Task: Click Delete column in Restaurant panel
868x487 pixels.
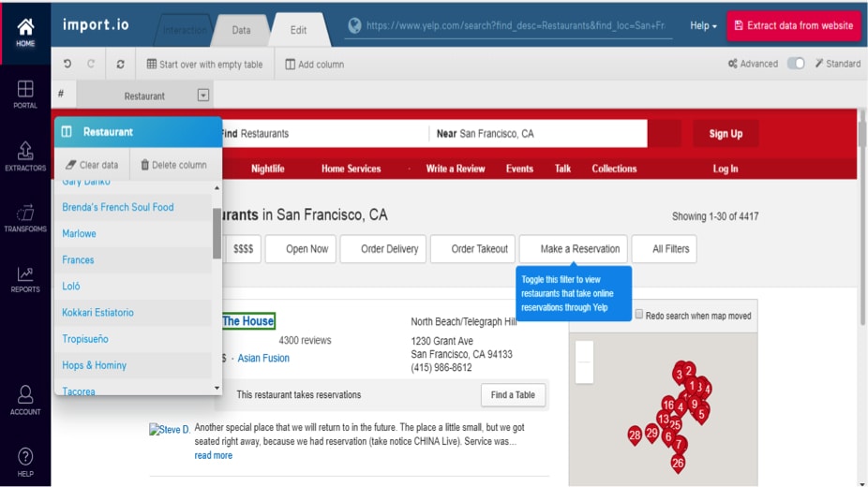Action: pyautogui.click(x=173, y=165)
